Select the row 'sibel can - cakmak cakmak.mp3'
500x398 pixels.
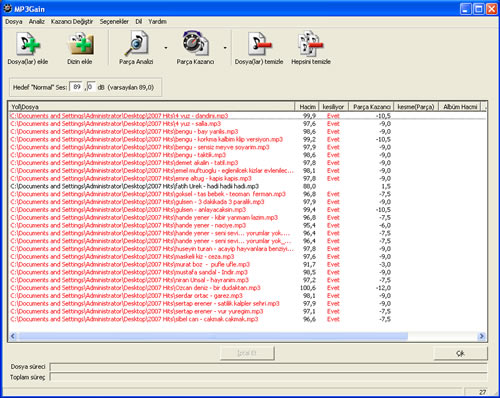click(247, 319)
